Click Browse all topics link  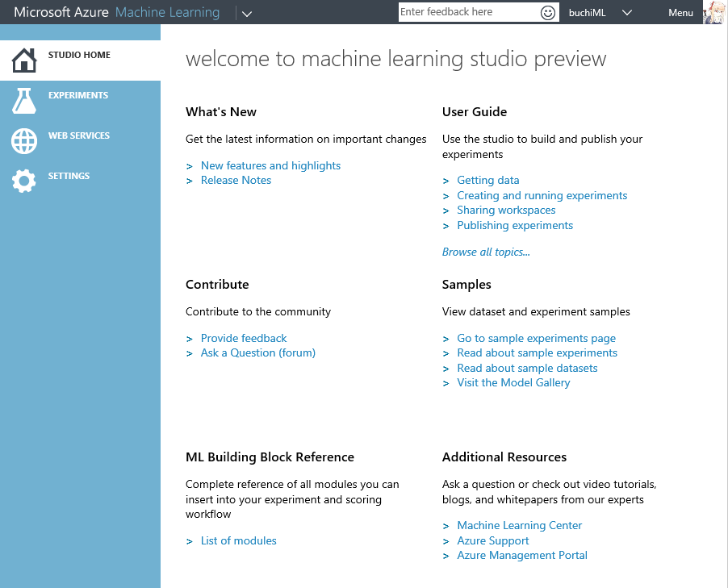(x=486, y=252)
